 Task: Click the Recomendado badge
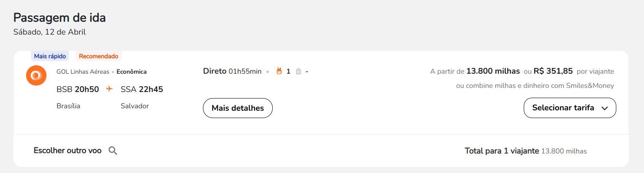(99, 56)
